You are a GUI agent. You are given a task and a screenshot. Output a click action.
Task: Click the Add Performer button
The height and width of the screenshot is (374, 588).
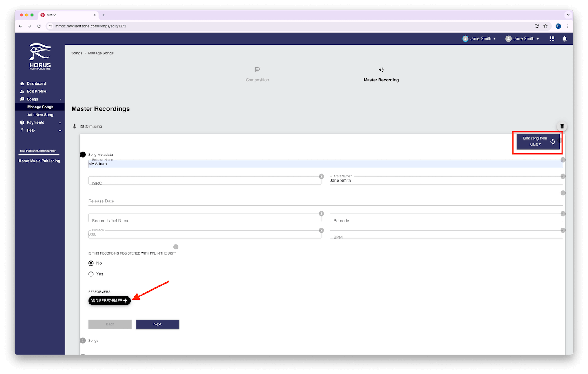pyautogui.click(x=109, y=301)
